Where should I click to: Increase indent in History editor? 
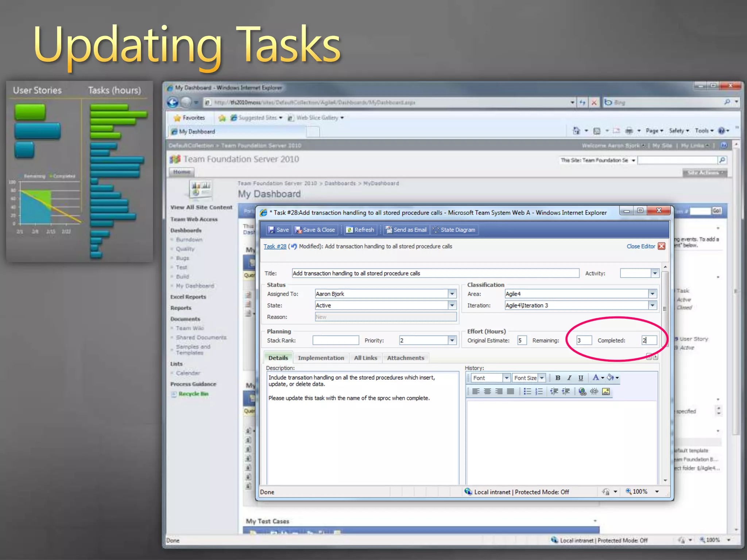[x=566, y=392]
